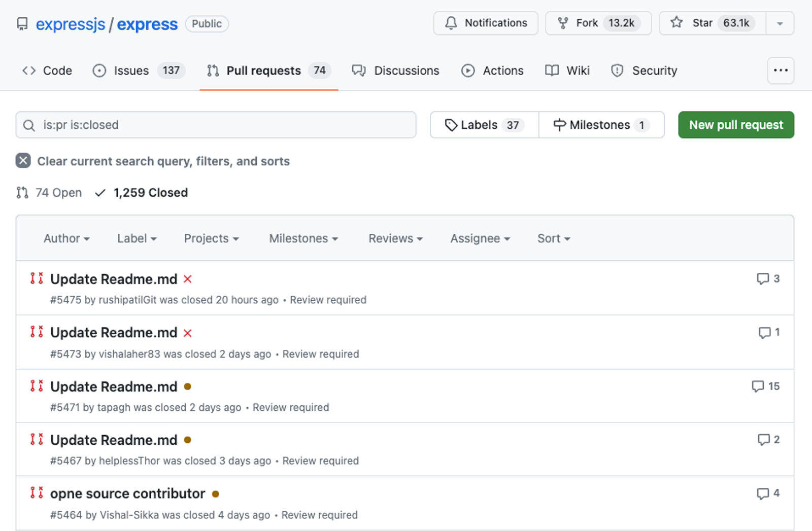Click the closed pull request icon for #5471
Viewport: 812px width, 531px height.
coord(37,385)
